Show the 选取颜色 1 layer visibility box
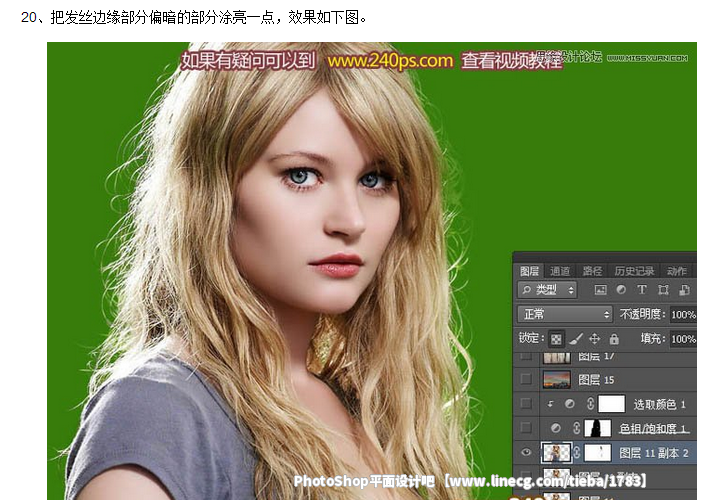Image resolution: width=702 pixels, height=500 pixels. coord(526,404)
